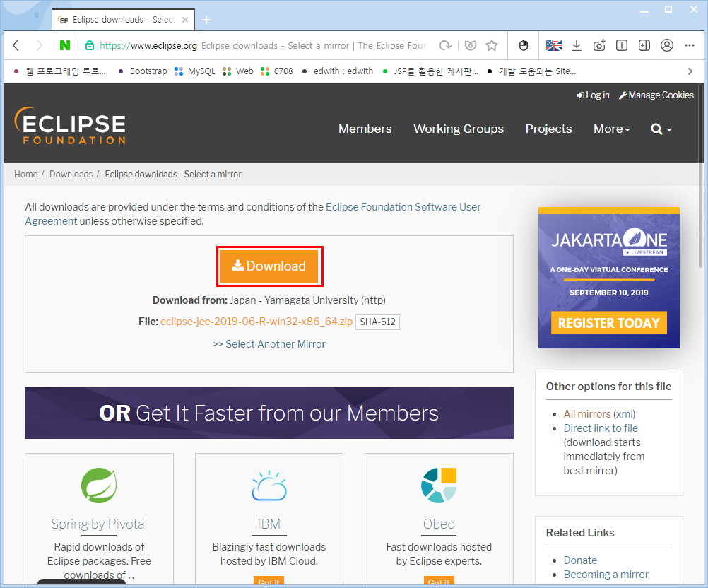
Task: Open the translate flag icon
Action: click(553, 45)
